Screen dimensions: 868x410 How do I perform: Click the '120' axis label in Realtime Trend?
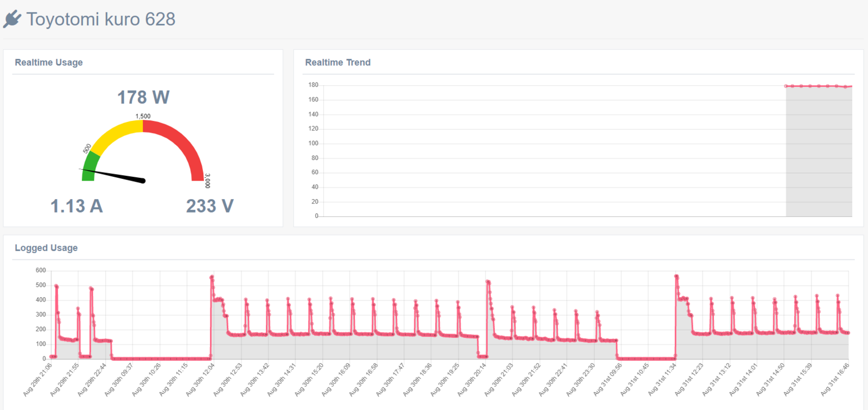[314, 129]
